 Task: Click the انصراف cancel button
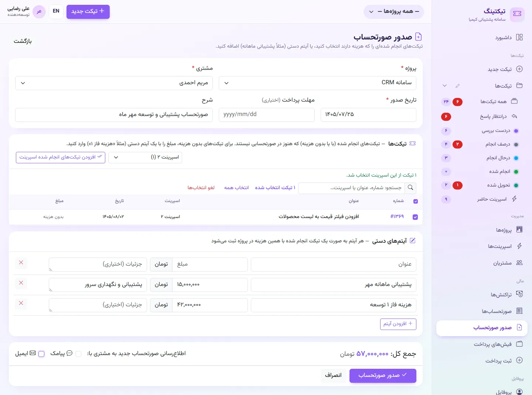[x=333, y=375]
